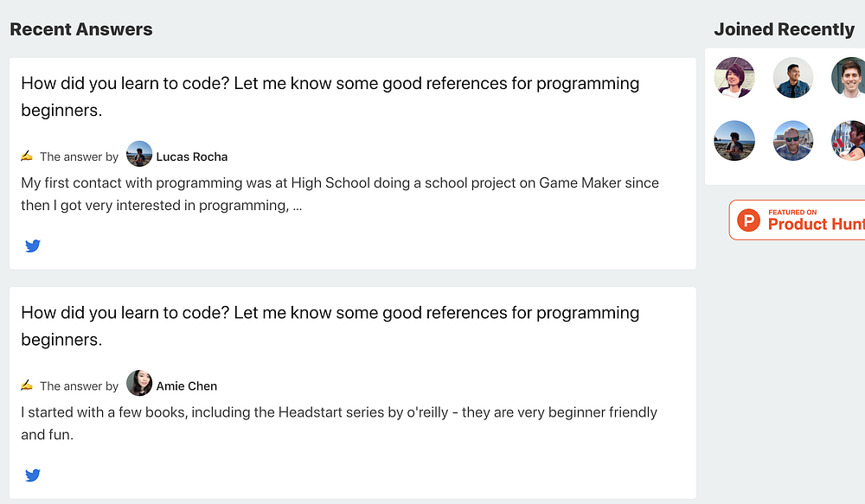
Task: Click the writing hand icon beside Lucas Rocha's answer
Action: [x=27, y=156]
